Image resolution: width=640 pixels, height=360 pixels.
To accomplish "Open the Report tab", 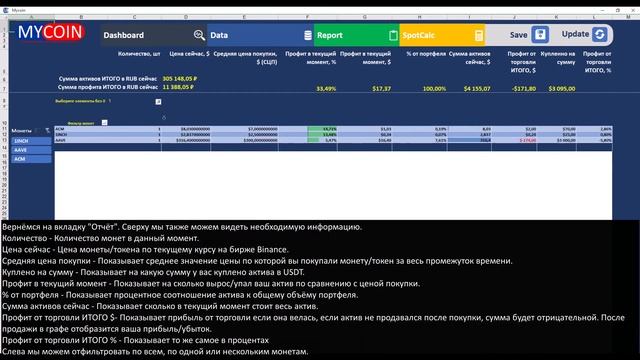I will [x=356, y=35].
